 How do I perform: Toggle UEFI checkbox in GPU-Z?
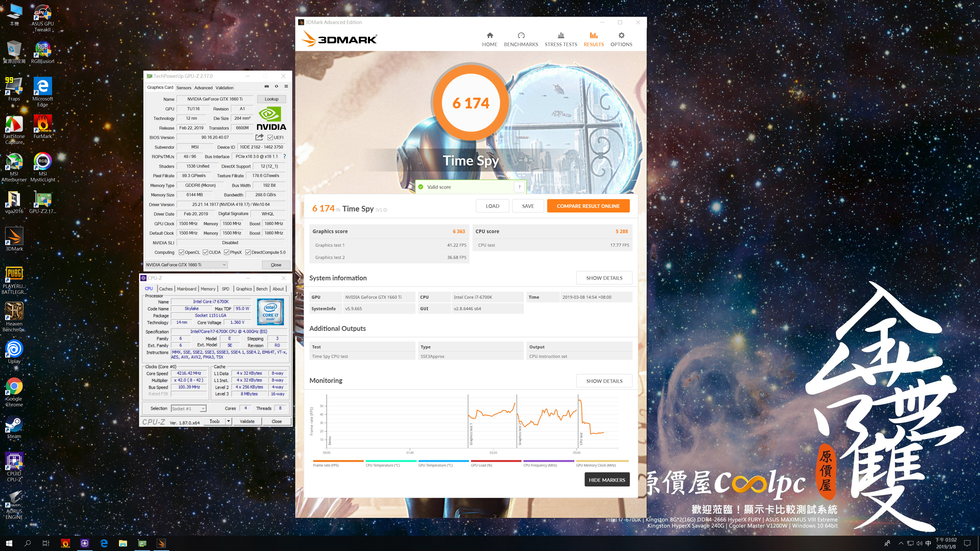pos(270,137)
